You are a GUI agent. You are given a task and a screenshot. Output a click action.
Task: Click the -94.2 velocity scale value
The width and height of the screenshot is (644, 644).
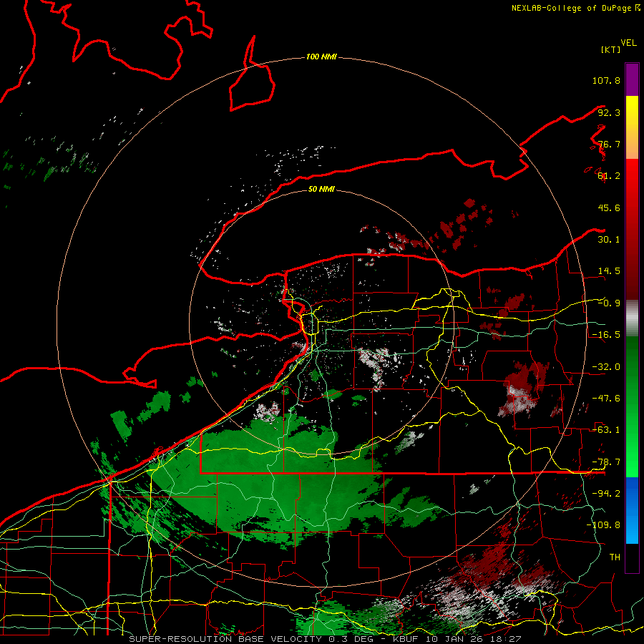[x=606, y=494]
